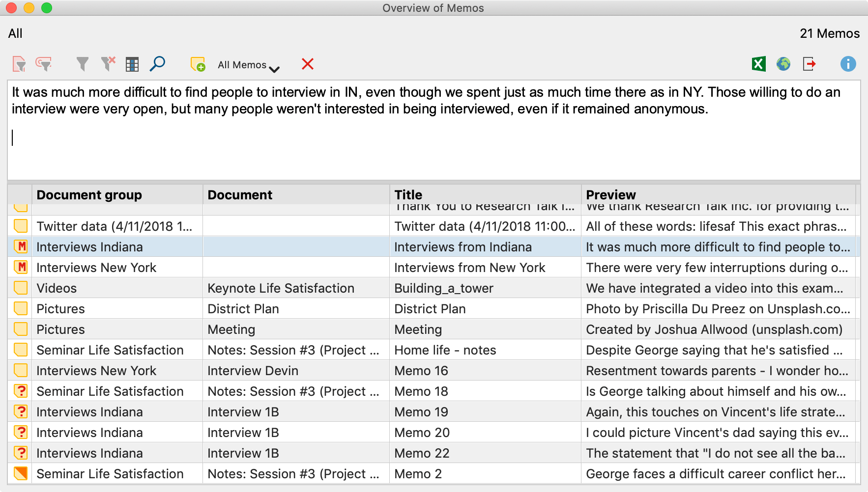Click the question-mark memo icon for Memo 22
Image resolution: width=868 pixels, height=492 pixels.
click(21, 453)
